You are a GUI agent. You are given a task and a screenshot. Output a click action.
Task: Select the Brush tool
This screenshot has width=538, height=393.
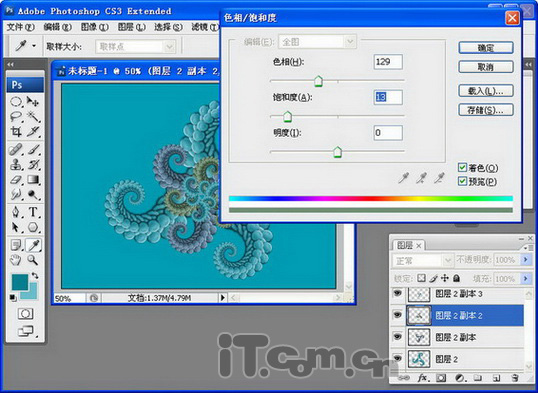(33, 150)
